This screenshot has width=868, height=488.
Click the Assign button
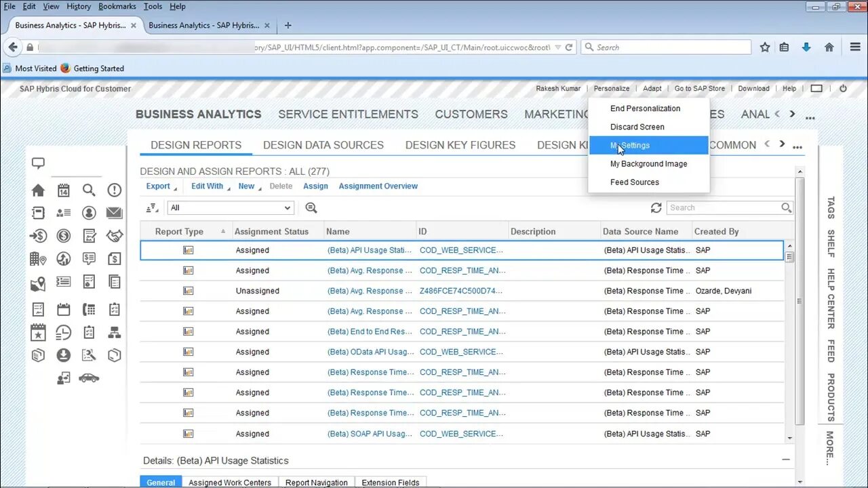coord(315,186)
